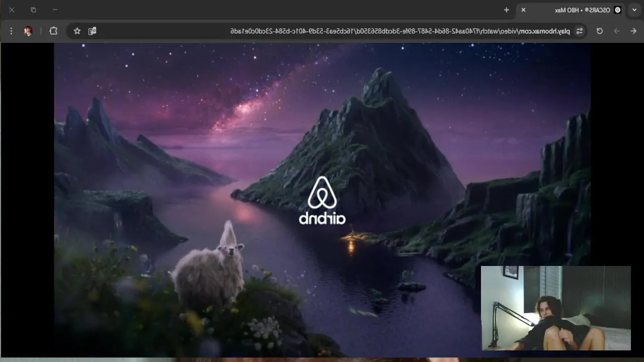This screenshot has height=362, width=644.
Task: Open the Extensions puzzle icon
Action: click(53, 31)
